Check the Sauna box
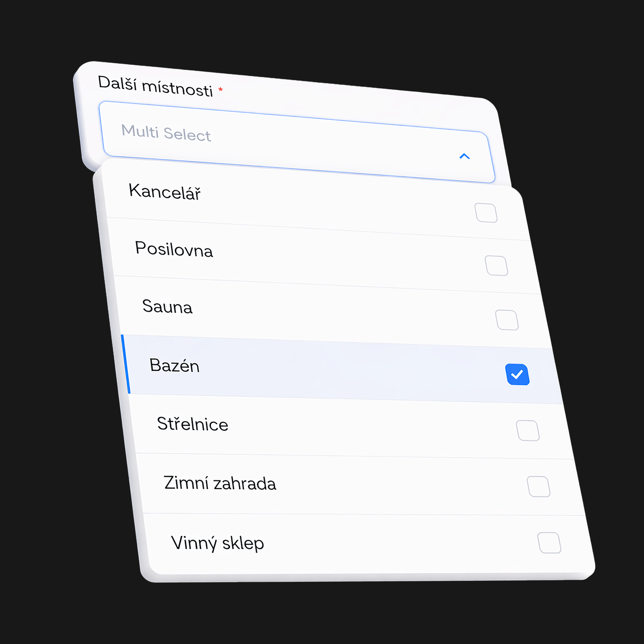Screen dimensions: 644x644 click(507, 320)
